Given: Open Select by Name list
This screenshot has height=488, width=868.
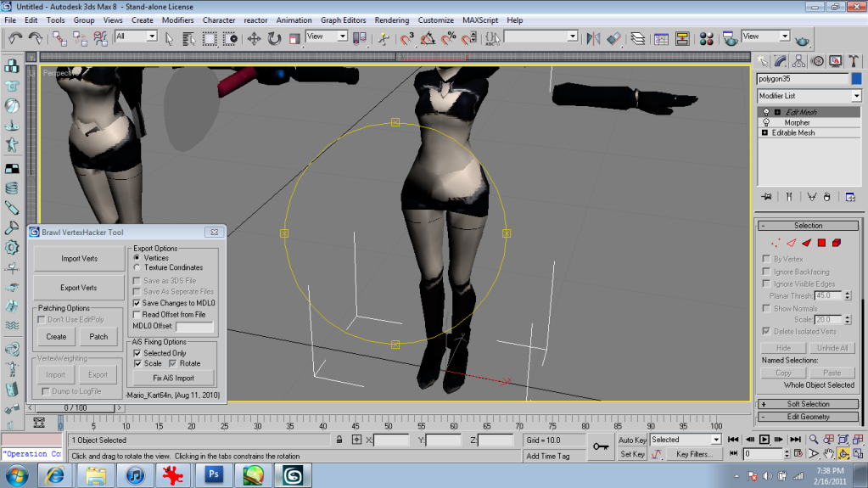Looking at the screenshot, I should [x=188, y=38].
